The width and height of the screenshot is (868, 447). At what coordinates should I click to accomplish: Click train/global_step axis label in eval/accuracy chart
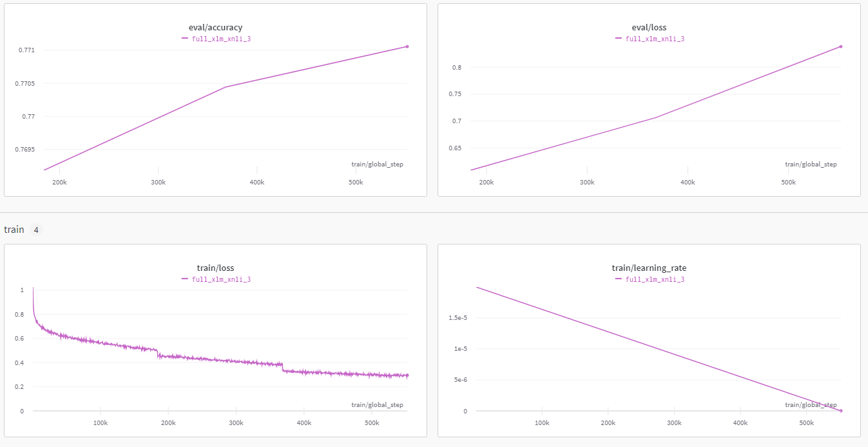tap(377, 164)
